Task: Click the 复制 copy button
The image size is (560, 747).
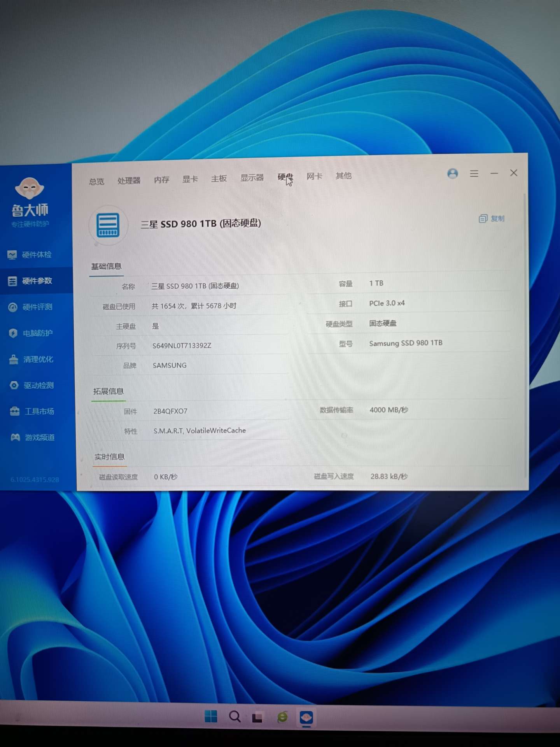Action: pos(492,219)
